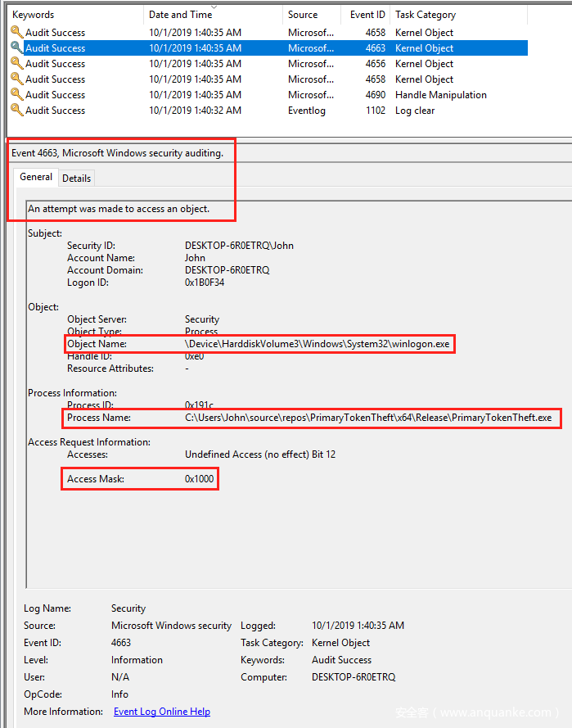Sort by the Event ID column header
This screenshot has width=572, height=728.
(x=367, y=15)
